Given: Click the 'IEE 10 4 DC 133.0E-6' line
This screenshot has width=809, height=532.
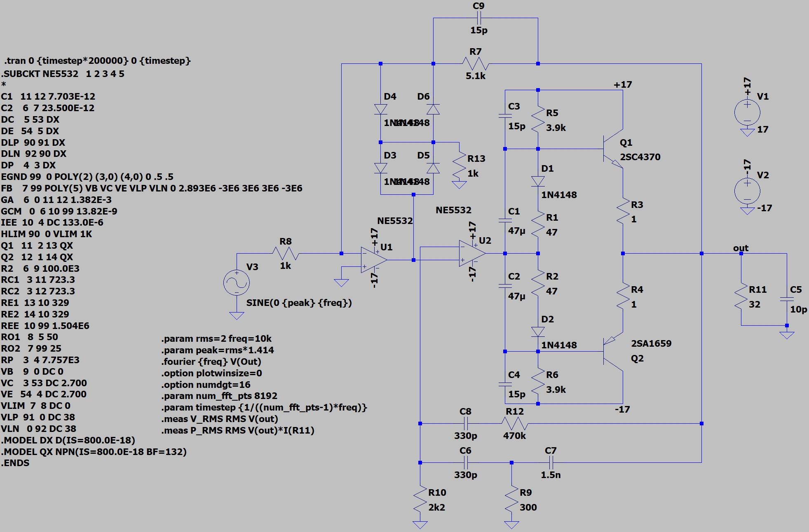Looking at the screenshot, I should pos(52,222).
